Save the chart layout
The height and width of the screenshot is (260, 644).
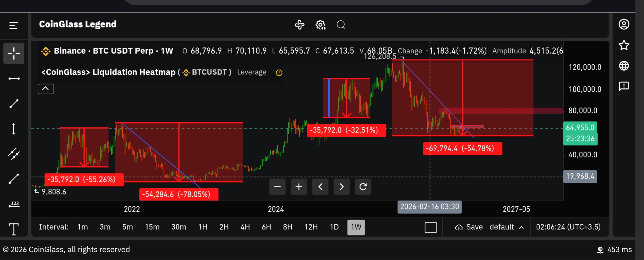click(x=469, y=227)
